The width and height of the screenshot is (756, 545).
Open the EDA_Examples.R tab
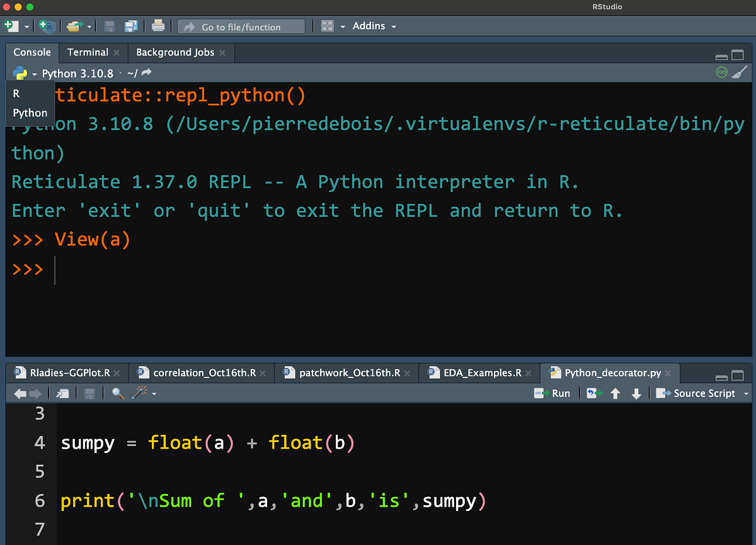point(481,372)
